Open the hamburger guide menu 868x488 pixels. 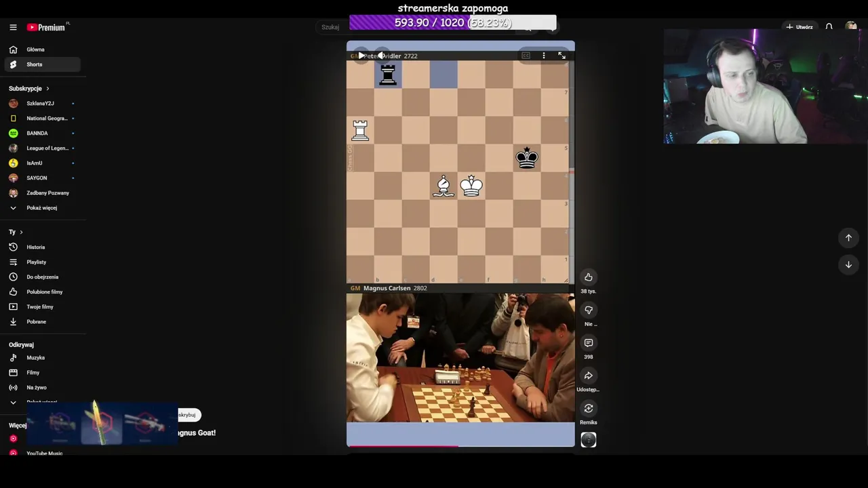click(13, 27)
